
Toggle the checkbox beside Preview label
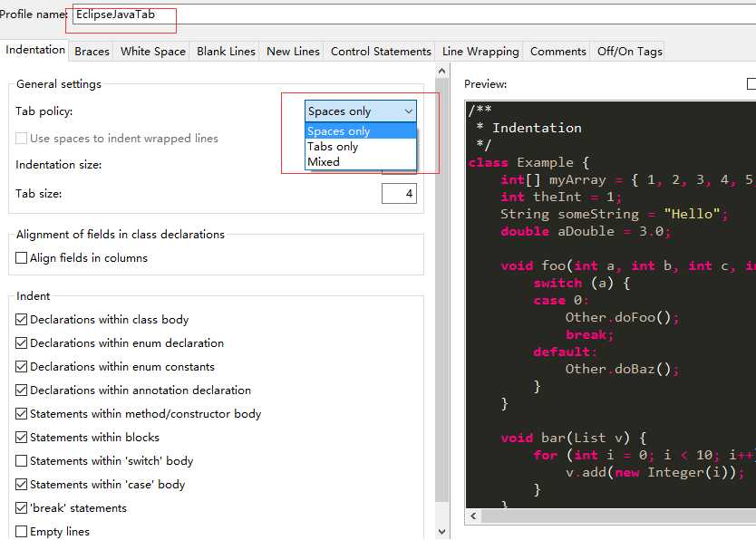[751, 84]
